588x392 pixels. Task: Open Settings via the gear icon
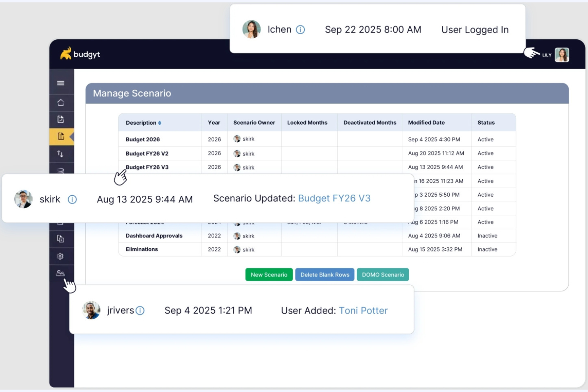(61, 256)
